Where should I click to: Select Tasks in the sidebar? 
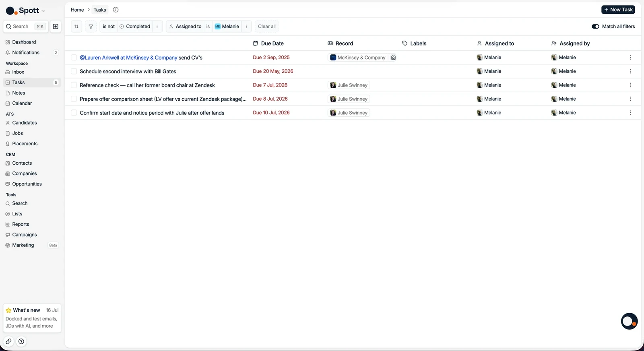click(x=32, y=83)
